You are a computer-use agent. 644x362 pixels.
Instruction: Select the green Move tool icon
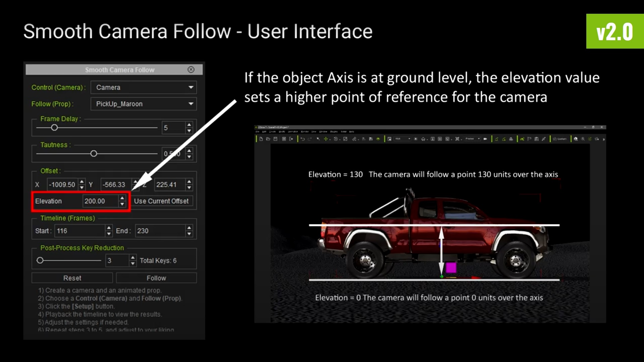click(x=325, y=139)
